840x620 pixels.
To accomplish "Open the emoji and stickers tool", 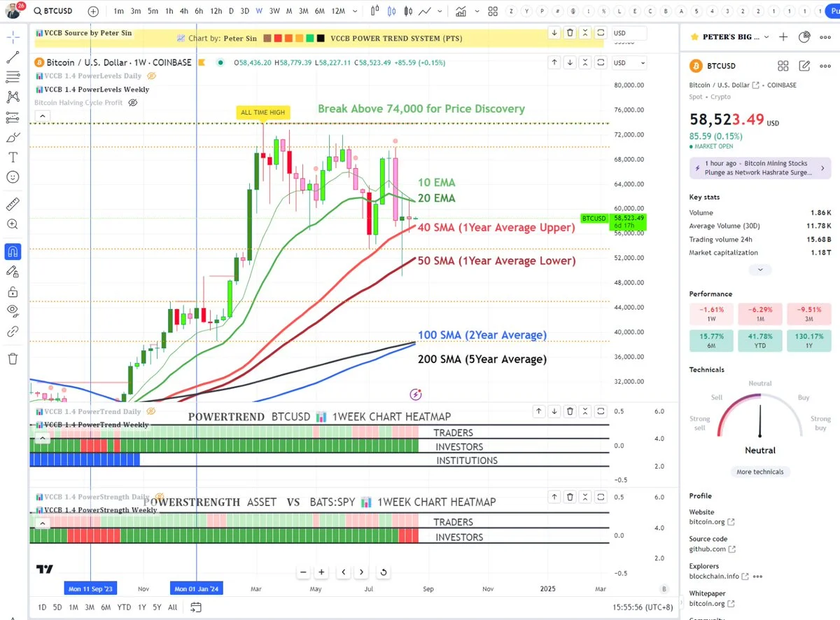I will [13, 177].
